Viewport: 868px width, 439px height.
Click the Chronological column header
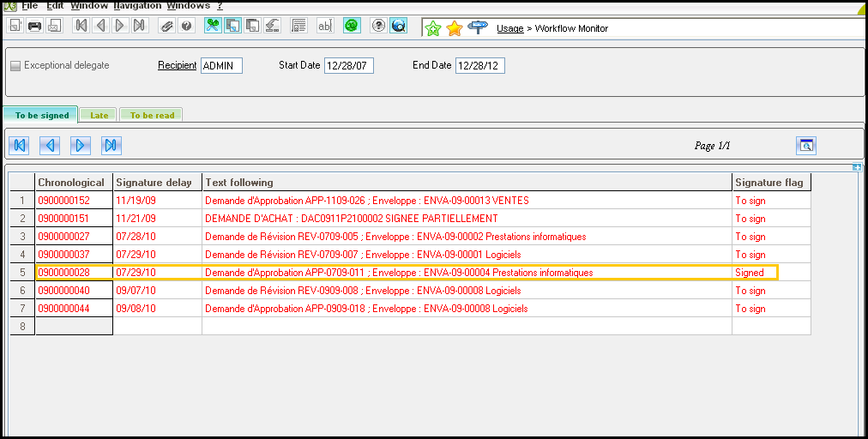coord(74,182)
